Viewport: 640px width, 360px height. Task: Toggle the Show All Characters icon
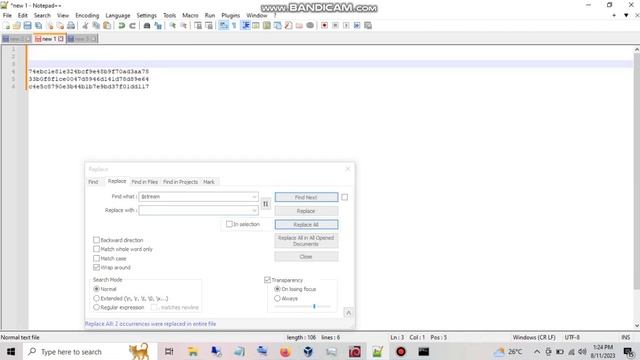click(x=234, y=26)
